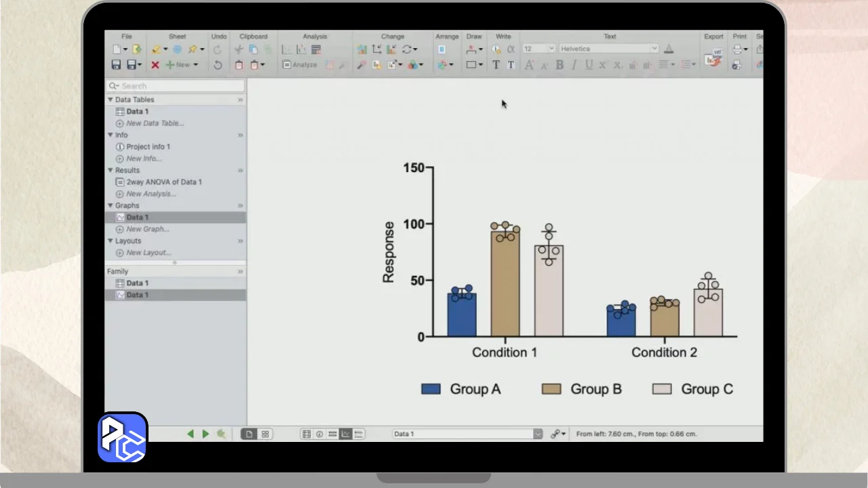Screen dimensions: 868x488
Task: Click in the navigator Search field
Action: pos(176,86)
